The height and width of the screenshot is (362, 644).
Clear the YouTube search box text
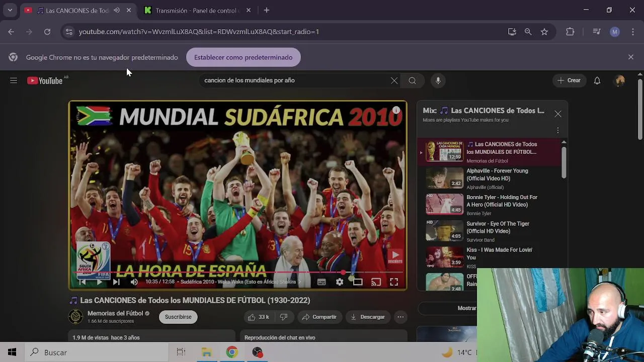tap(394, 80)
